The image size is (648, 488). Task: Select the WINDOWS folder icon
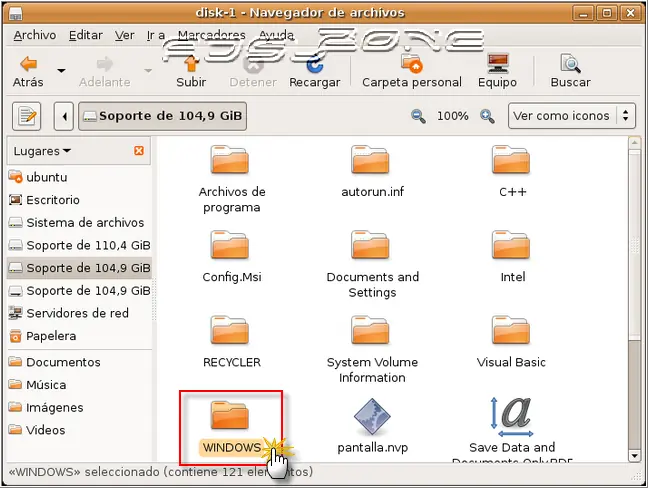tap(230, 415)
